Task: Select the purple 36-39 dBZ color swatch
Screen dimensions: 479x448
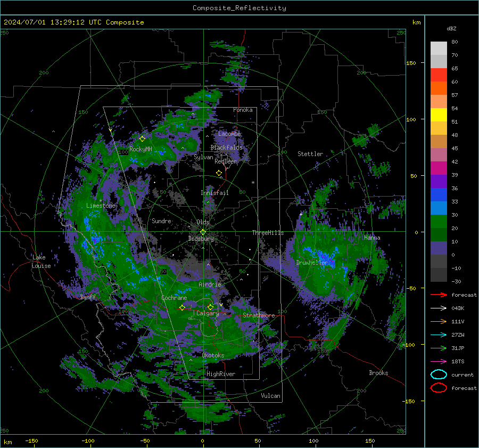Action: tap(439, 182)
